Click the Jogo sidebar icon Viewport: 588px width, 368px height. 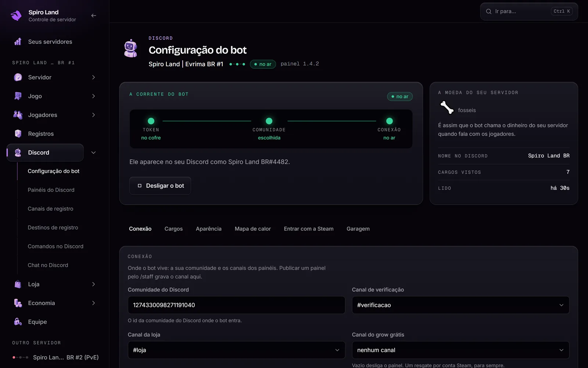pos(18,96)
